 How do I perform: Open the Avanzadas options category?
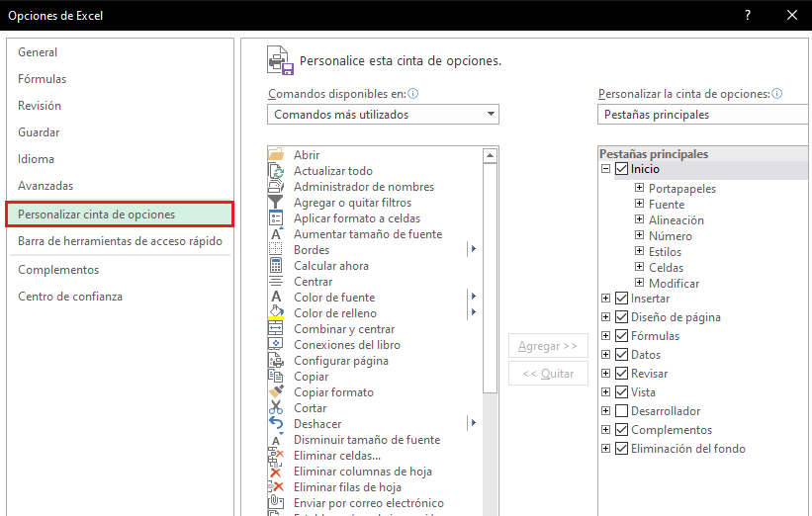[45, 186]
